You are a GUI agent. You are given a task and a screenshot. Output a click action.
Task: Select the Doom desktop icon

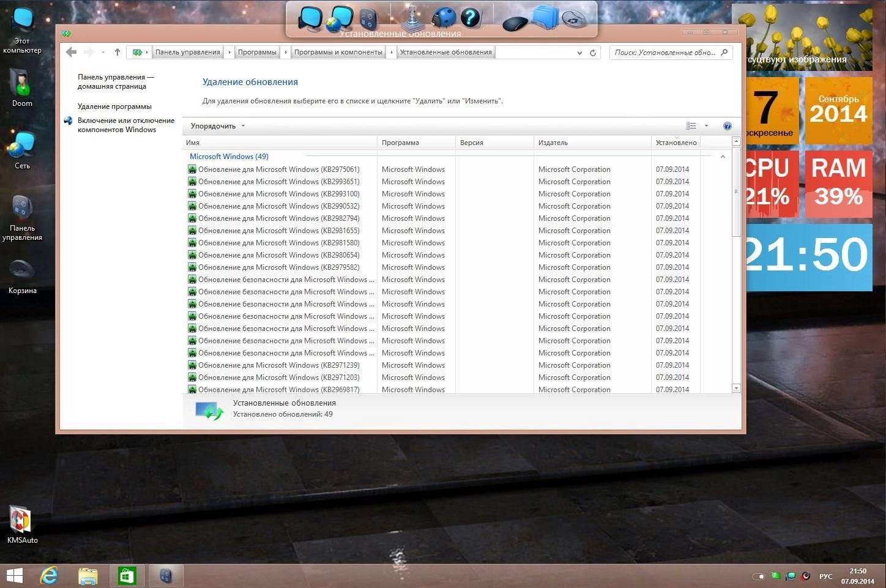(x=22, y=87)
